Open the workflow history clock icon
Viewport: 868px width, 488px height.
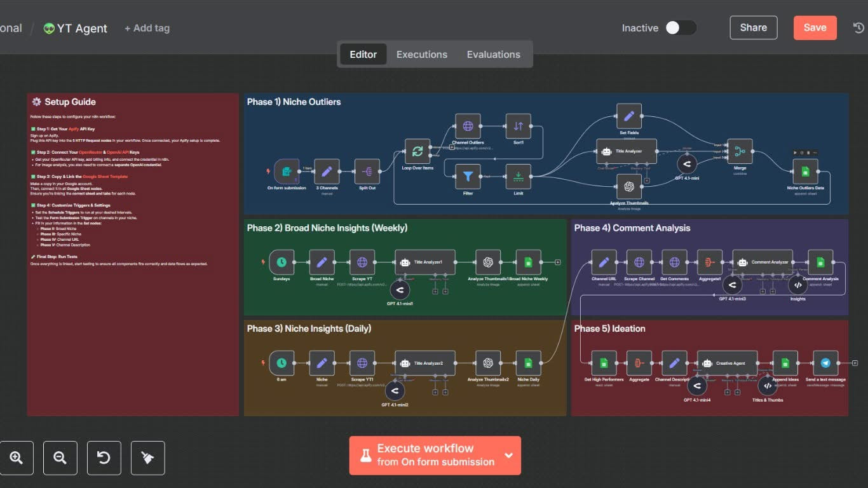(858, 28)
